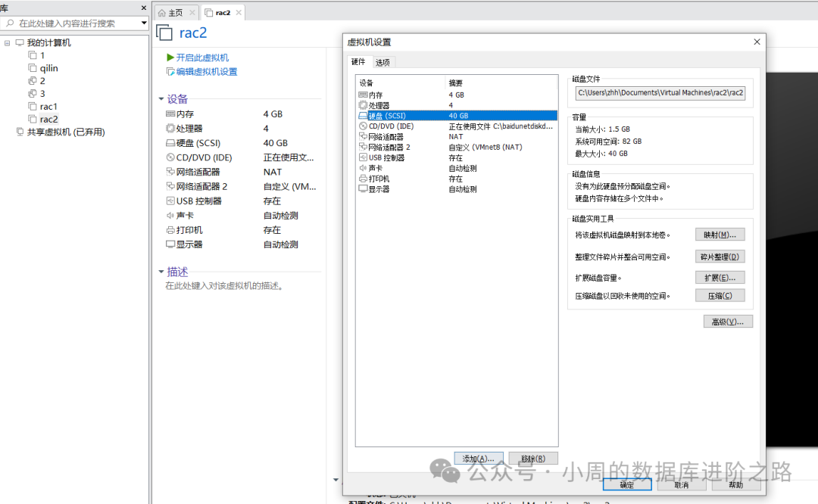818x504 pixels.
Task: Click the 打印机 icon in rac2 summary panel
Action: tap(170, 230)
